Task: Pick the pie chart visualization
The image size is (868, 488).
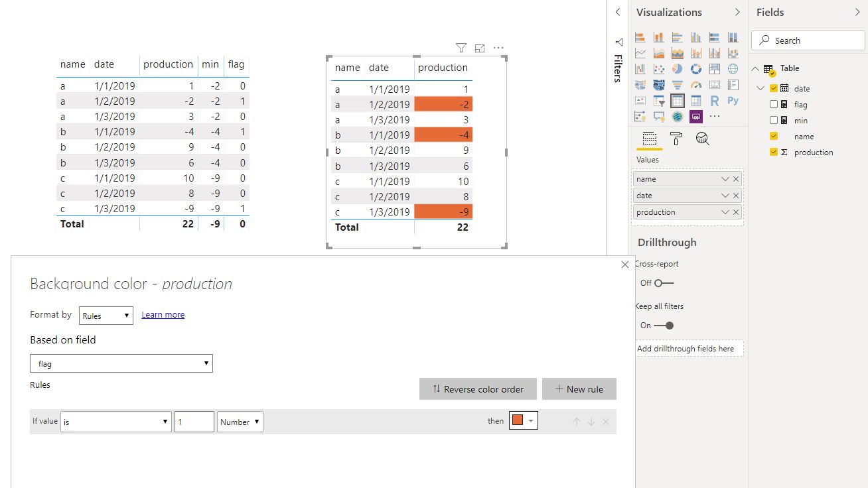Action: pyautogui.click(x=678, y=69)
